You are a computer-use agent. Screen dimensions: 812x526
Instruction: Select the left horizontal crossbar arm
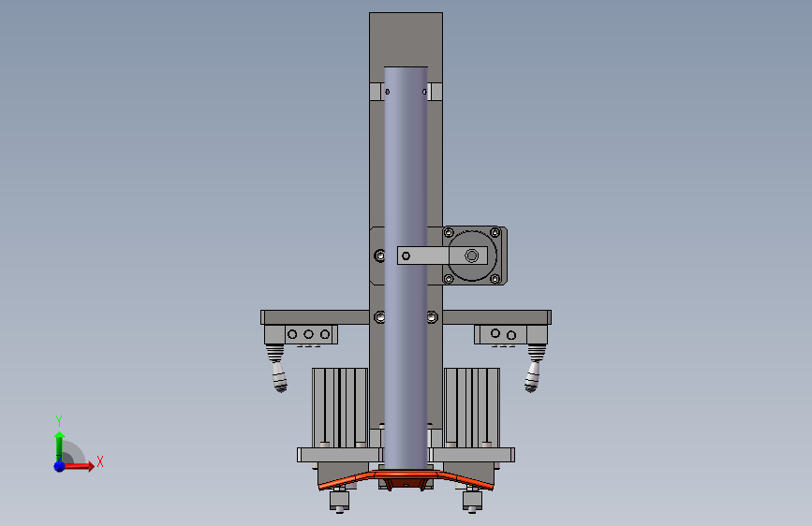point(315,317)
